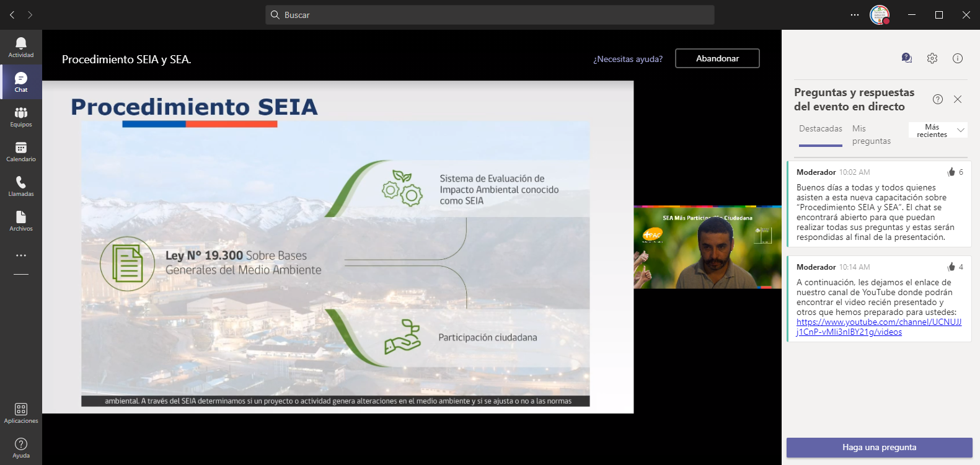980x465 pixels.
Task: Switch to the Mis preguntas tab
Action: [x=871, y=135]
